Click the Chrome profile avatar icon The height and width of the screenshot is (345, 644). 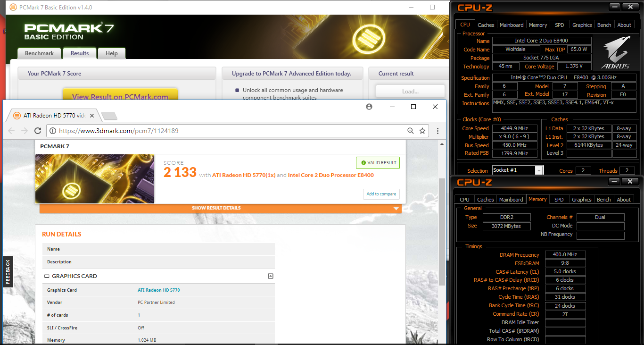coord(369,107)
